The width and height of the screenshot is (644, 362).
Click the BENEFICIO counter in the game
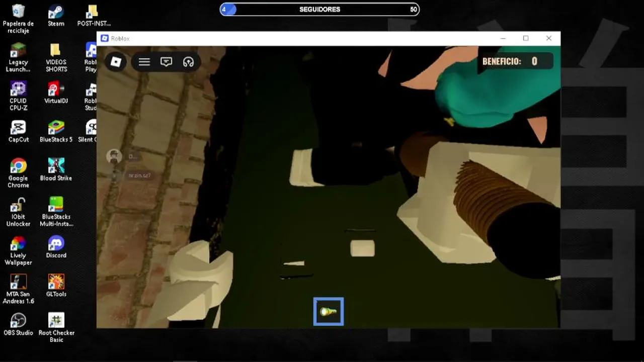pyautogui.click(x=514, y=61)
